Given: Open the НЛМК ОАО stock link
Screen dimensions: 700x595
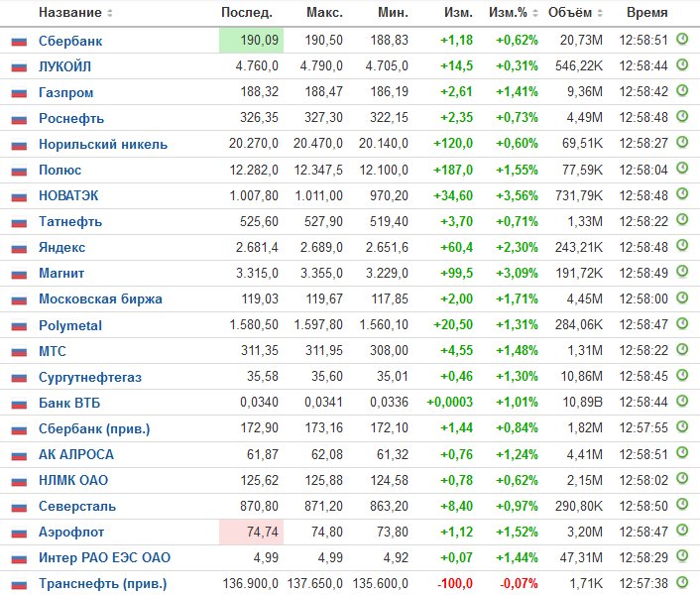Looking at the screenshot, I should click(73, 480).
